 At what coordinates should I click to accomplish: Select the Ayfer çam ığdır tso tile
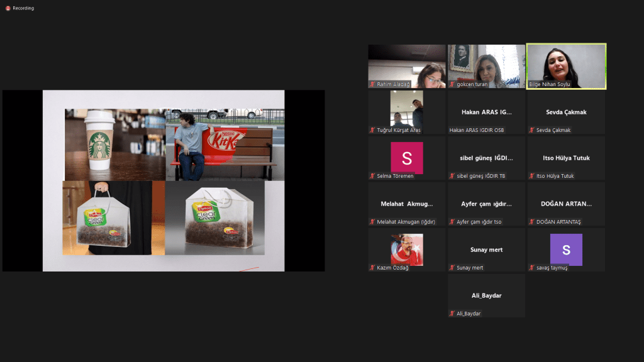click(x=486, y=204)
